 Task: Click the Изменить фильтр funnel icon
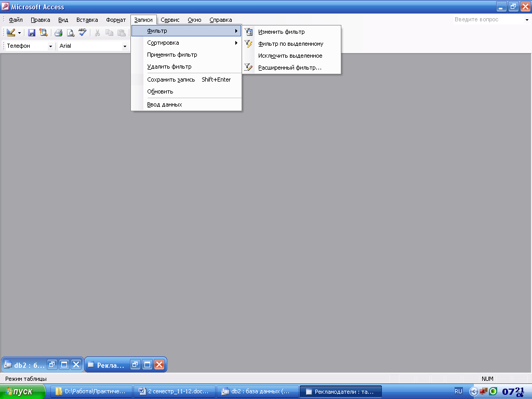(x=249, y=32)
